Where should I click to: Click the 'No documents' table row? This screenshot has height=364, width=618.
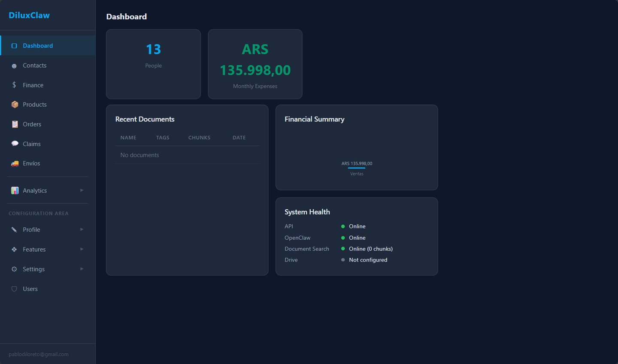point(187,155)
